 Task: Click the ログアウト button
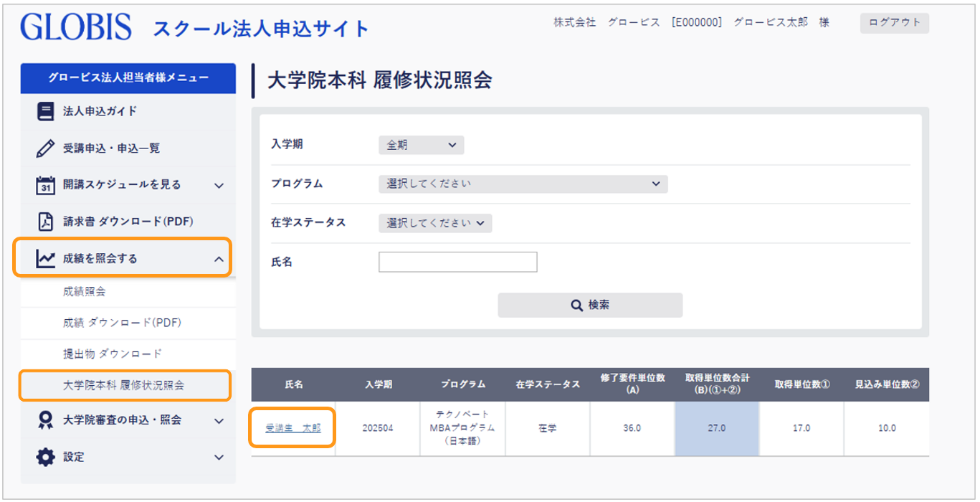(895, 23)
